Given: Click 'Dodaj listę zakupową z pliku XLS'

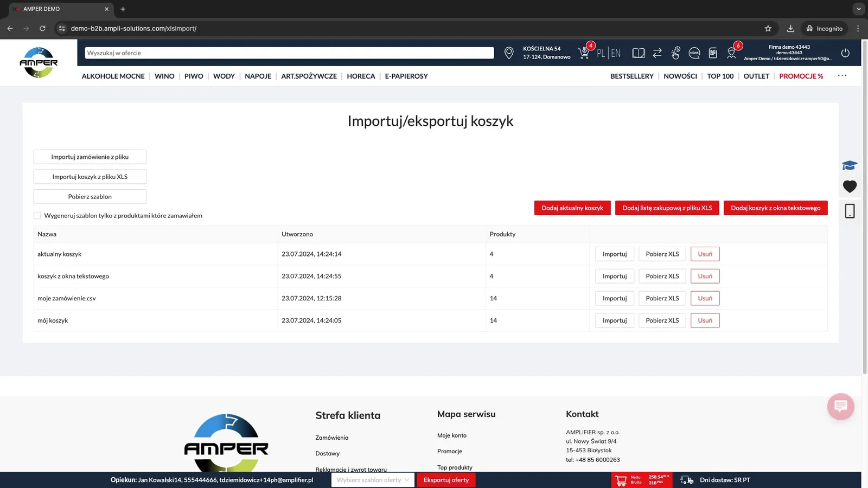Looking at the screenshot, I should 667,208.
